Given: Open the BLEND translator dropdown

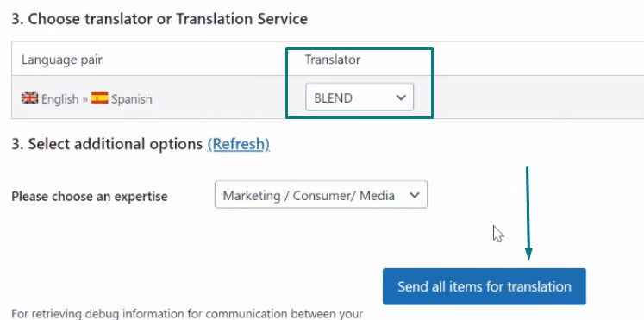Looking at the screenshot, I should (360, 97).
